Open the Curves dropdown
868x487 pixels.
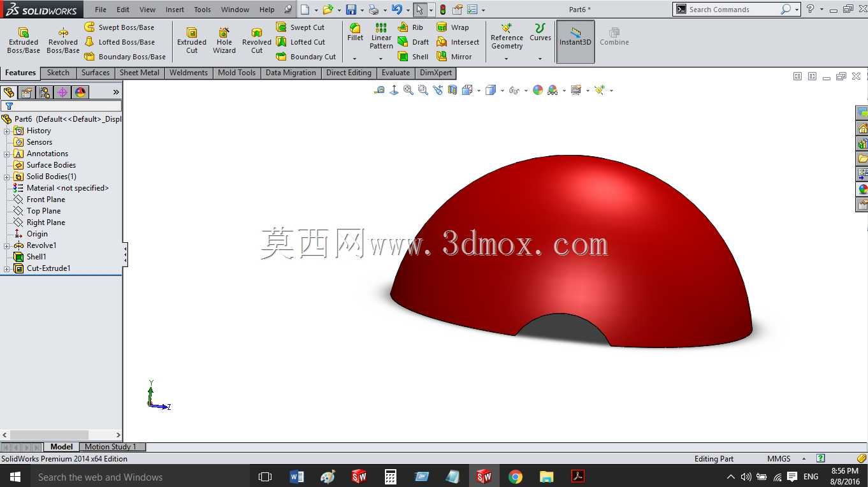point(540,59)
